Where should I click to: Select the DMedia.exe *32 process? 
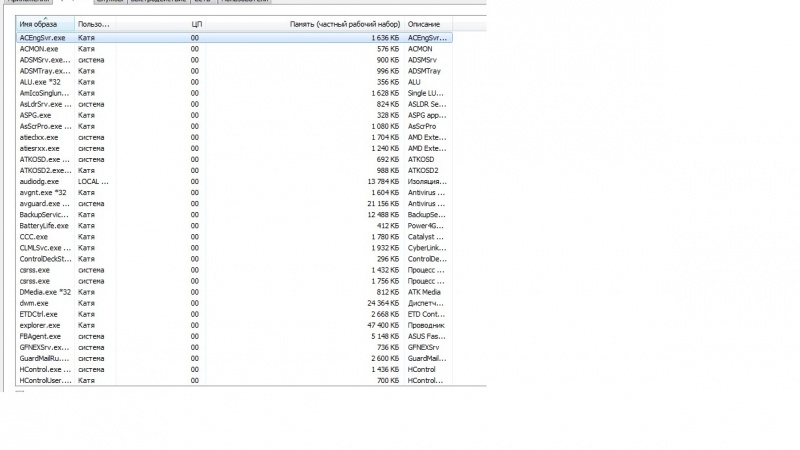click(234, 292)
